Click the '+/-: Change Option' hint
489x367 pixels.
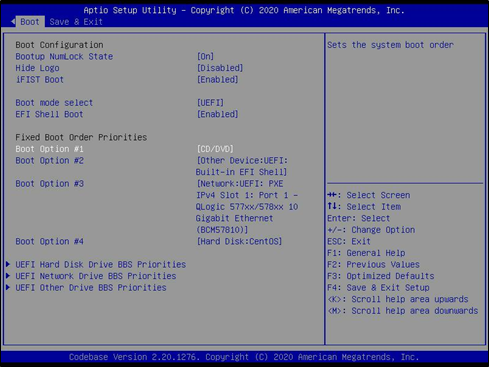point(371,230)
